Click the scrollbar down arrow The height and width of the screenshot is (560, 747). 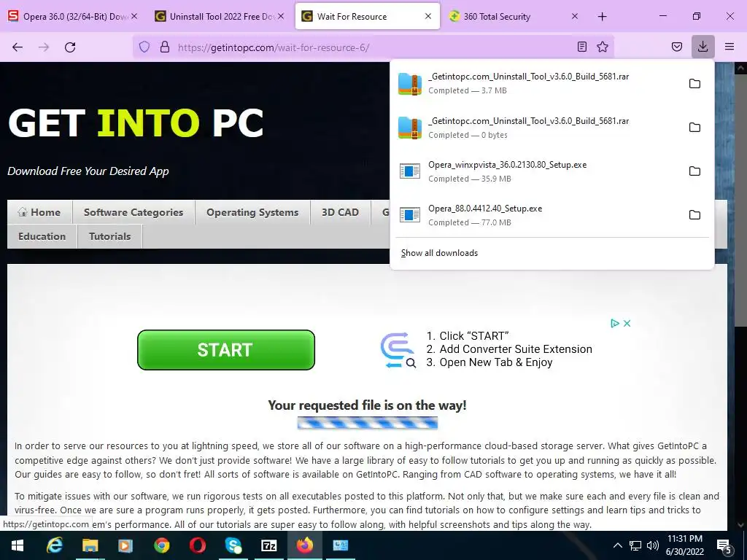pyautogui.click(x=740, y=525)
